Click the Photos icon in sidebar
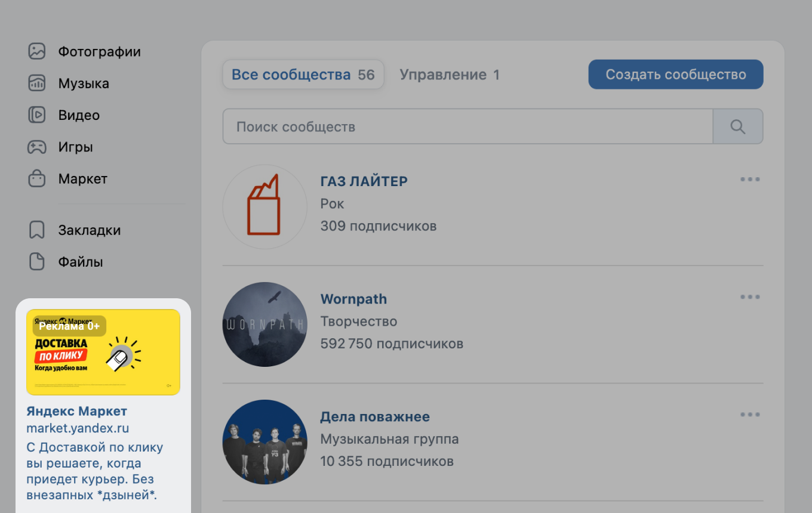 (x=37, y=51)
